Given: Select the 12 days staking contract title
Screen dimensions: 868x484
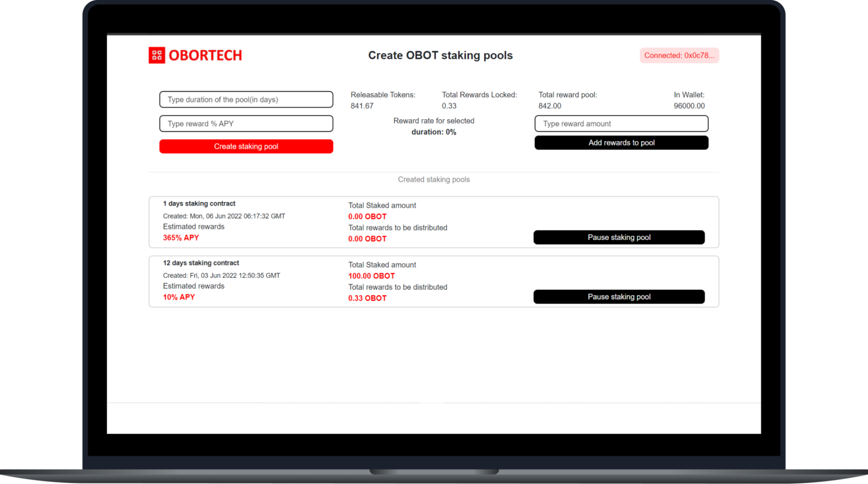Looking at the screenshot, I should click(201, 263).
